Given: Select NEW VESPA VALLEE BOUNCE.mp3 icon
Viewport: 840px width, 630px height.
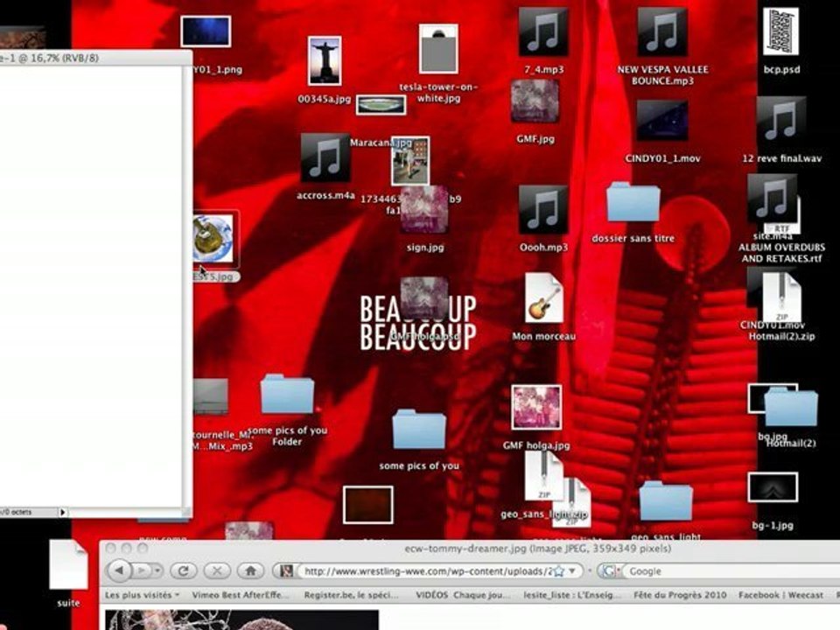Looking at the screenshot, I should click(x=662, y=32).
